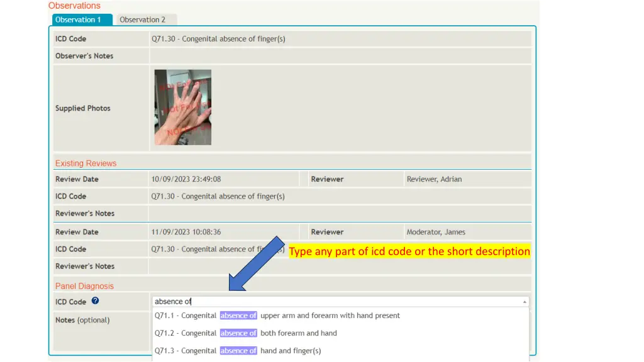Click the Panel Diagnosis section heading
644x362 pixels.
[84, 286]
